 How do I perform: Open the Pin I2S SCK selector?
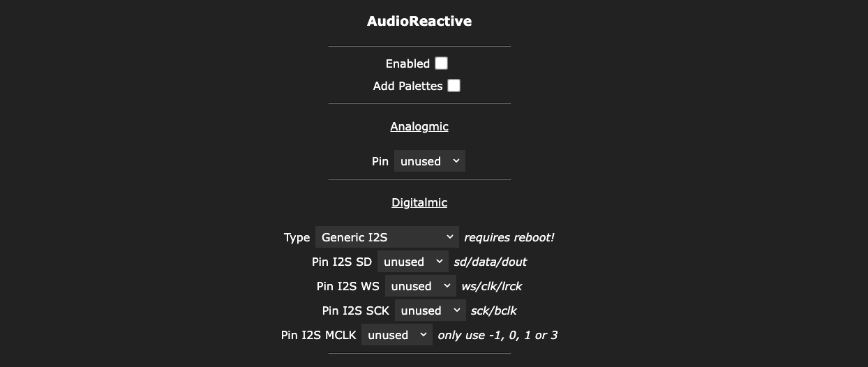click(x=430, y=310)
